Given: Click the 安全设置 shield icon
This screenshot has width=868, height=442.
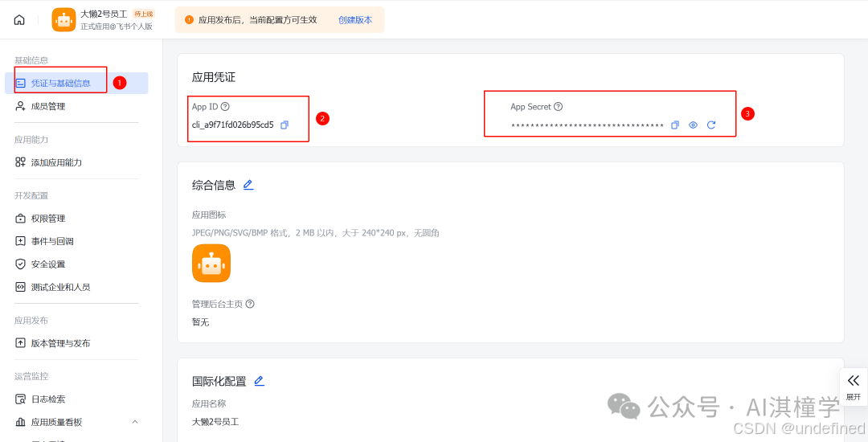Looking at the screenshot, I should pyautogui.click(x=20, y=264).
